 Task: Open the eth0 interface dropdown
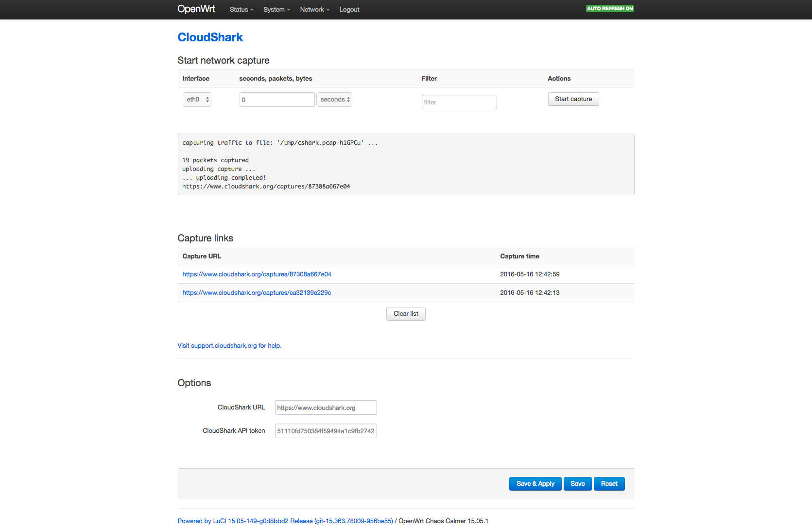(x=197, y=100)
